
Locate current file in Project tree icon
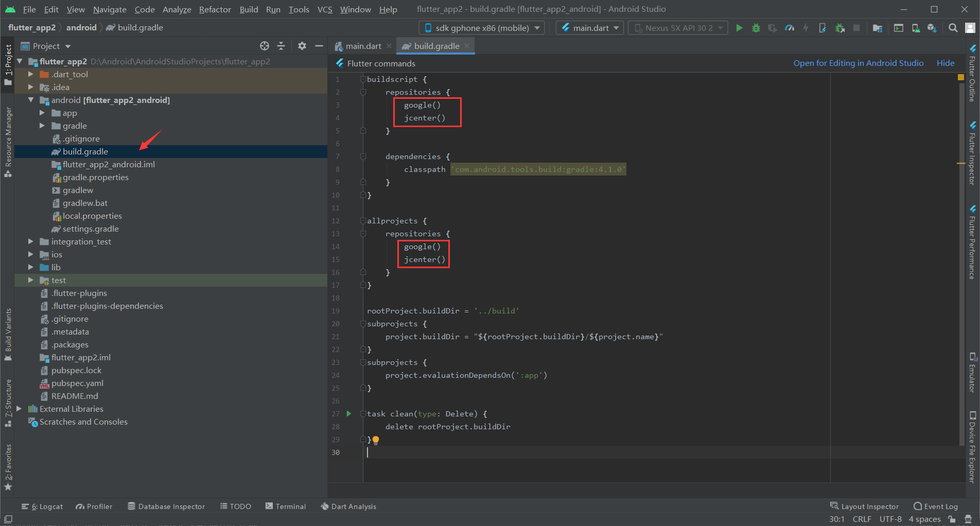pyautogui.click(x=265, y=46)
